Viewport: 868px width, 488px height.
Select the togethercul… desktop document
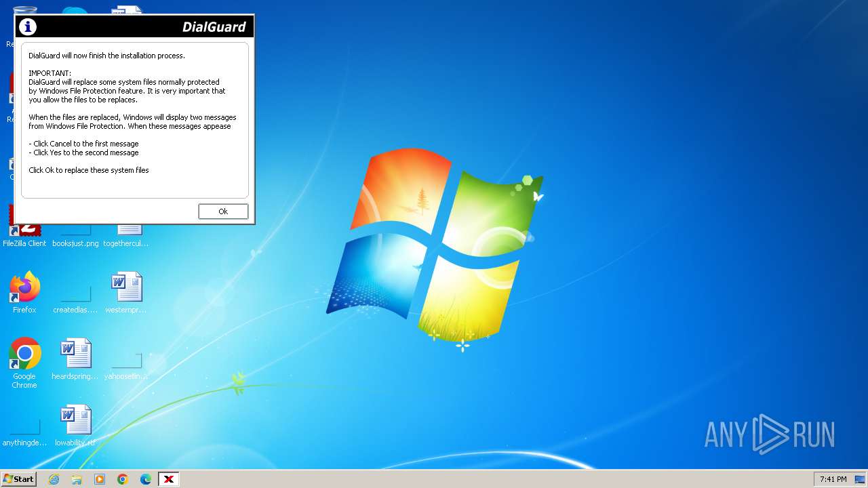click(x=126, y=236)
